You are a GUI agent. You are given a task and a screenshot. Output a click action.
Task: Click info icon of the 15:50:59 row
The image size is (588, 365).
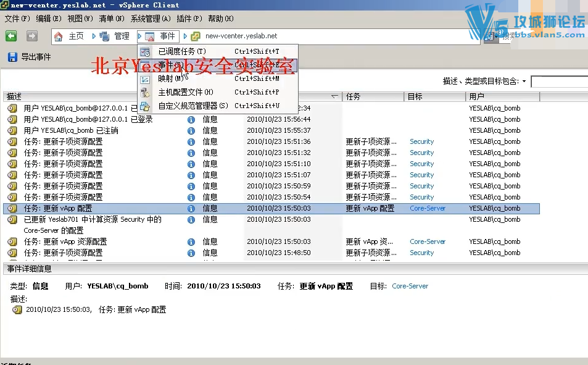(x=191, y=187)
